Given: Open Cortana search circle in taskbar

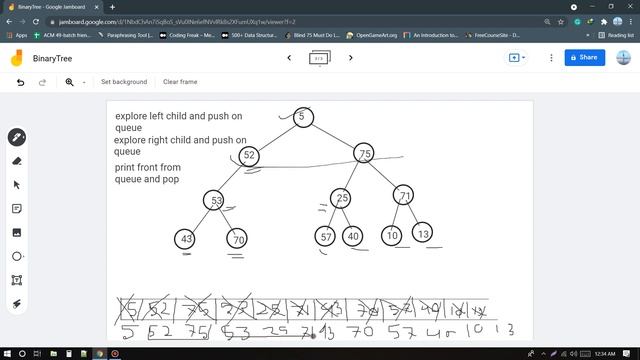Looking at the screenshot, I should pos(22,353).
